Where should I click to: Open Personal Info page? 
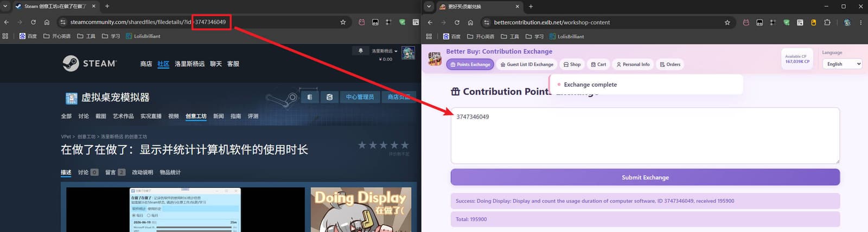(x=633, y=65)
